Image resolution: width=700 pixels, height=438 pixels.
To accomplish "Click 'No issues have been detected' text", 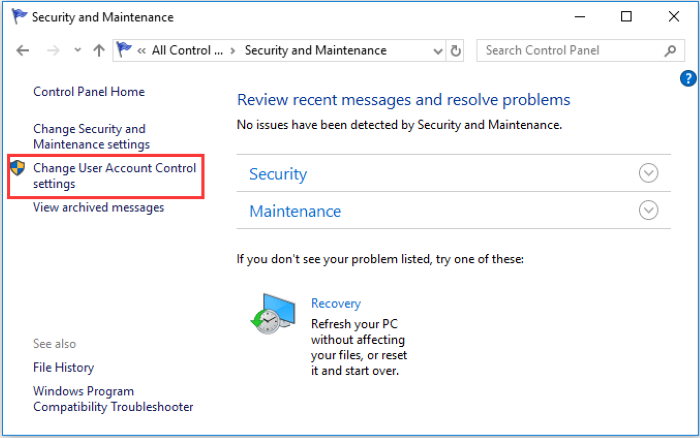I will coord(399,125).
